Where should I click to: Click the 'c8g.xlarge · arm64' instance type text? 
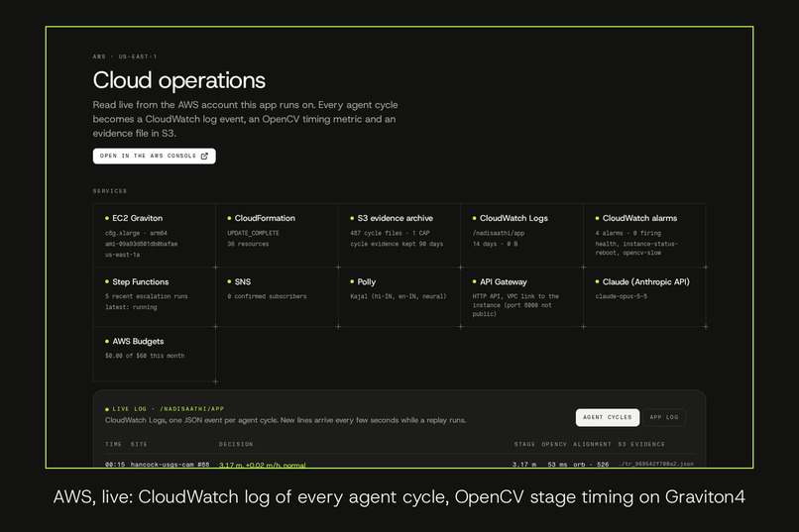coord(136,233)
